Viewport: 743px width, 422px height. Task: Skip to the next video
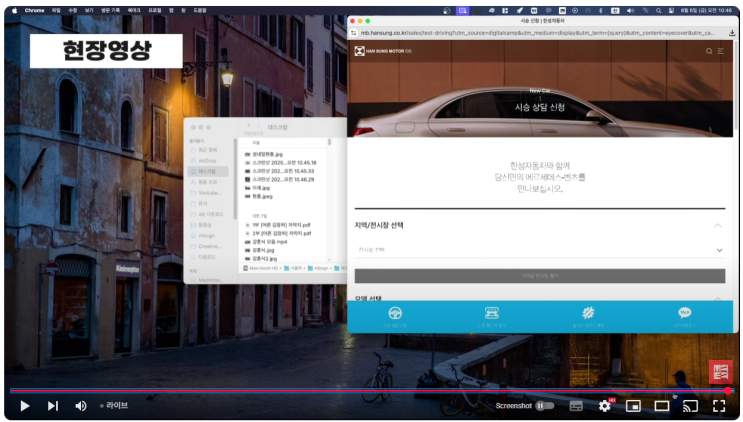click(53, 406)
